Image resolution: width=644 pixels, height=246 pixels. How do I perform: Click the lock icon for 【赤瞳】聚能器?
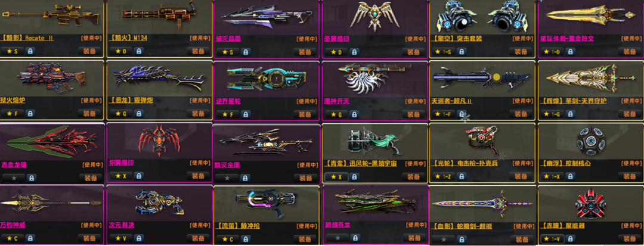point(570,239)
